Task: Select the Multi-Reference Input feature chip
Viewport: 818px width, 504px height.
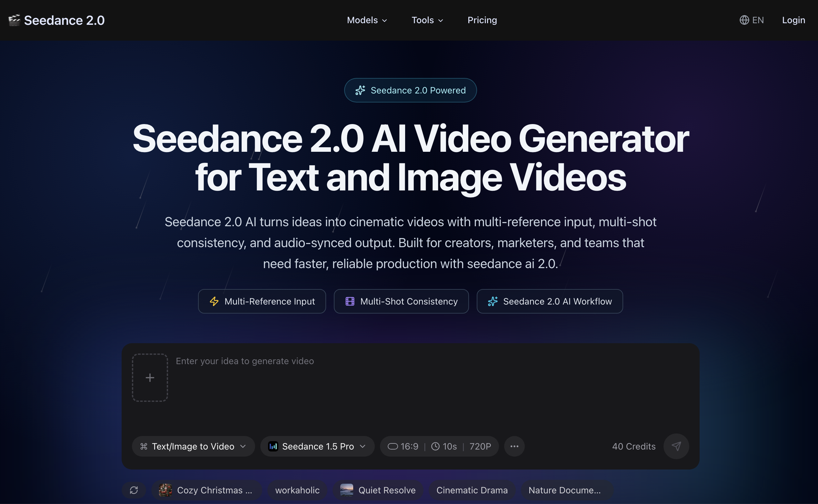Action: click(x=262, y=301)
